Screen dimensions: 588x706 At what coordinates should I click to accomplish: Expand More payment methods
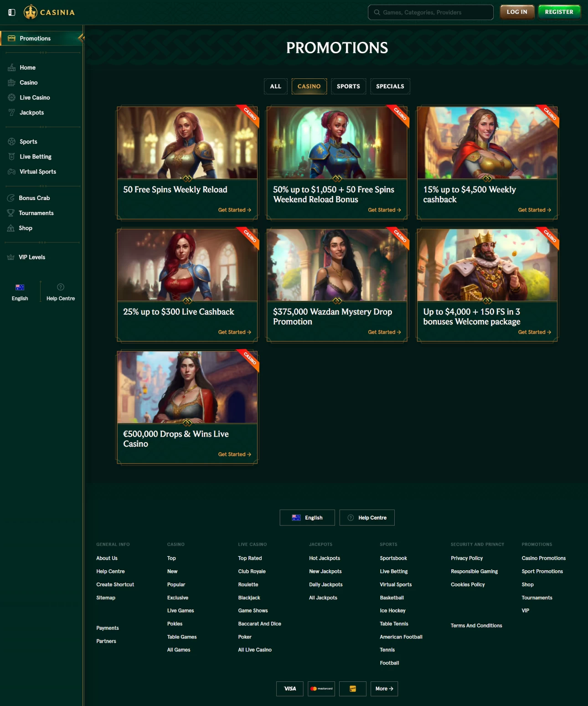point(384,689)
